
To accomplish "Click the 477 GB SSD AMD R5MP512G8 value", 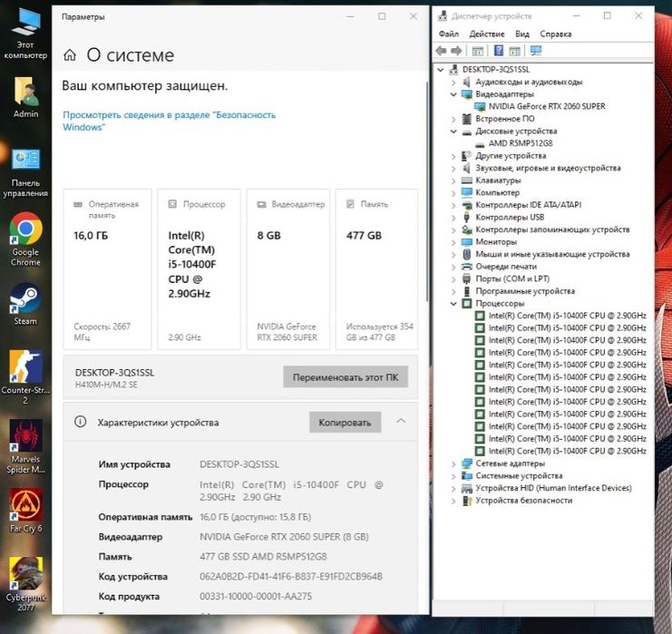I will tap(263, 556).
